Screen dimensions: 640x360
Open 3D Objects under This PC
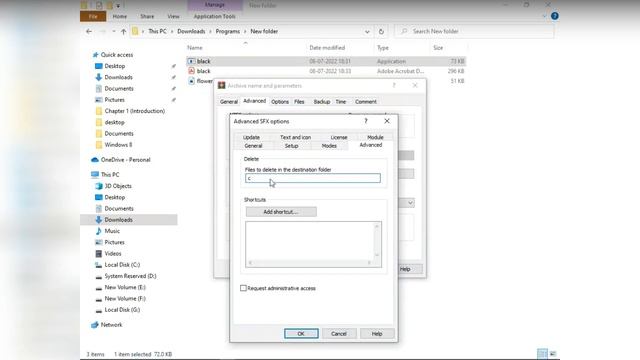pos(118,186)
